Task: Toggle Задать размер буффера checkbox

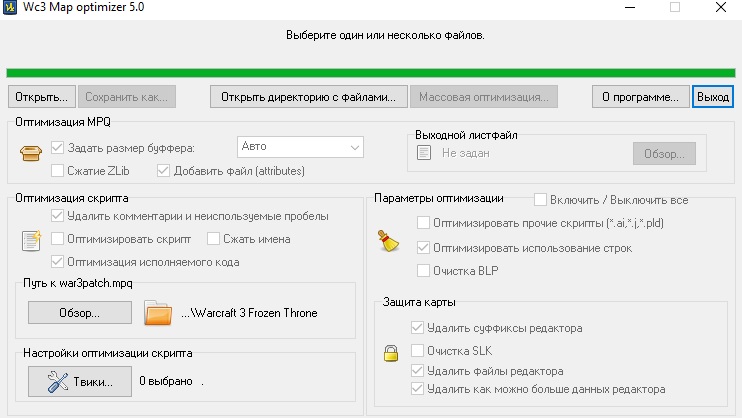Action: point(57,148)
